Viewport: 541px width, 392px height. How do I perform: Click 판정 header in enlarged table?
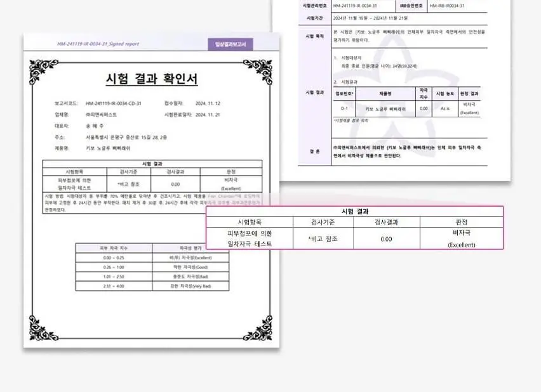pyautogui.click(x=461, y=222)
